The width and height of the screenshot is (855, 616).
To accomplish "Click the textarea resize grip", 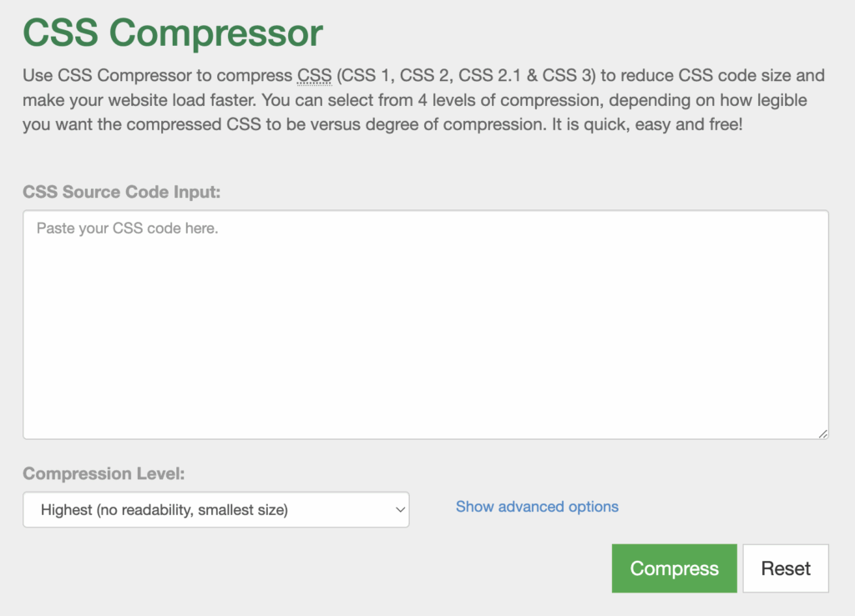I will (822, 432).
